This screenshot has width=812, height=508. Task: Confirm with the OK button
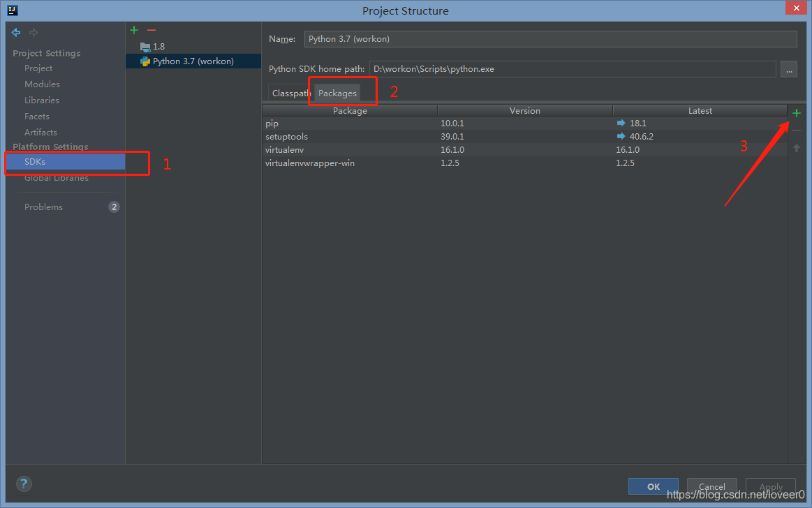[x=653, y=486]
